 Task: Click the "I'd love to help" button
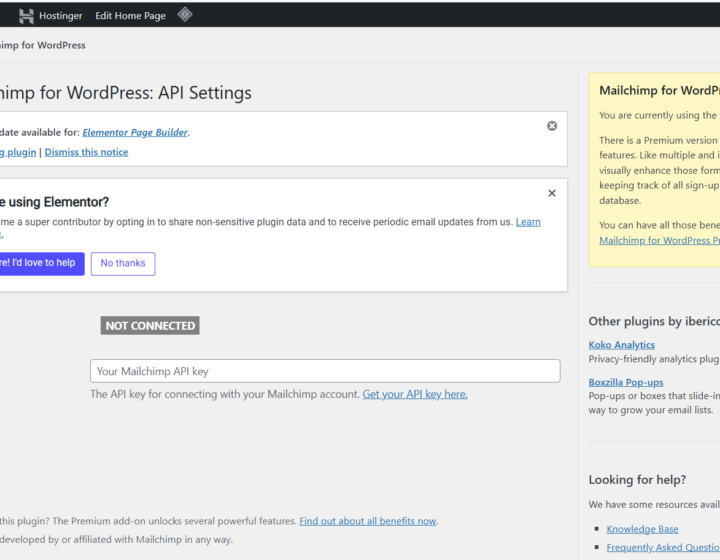(x=40, y=263)
